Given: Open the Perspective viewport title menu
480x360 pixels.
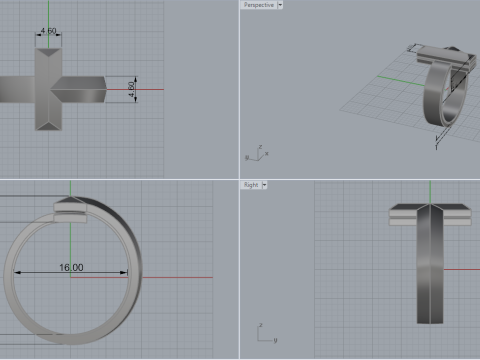Looking at the screenshot, I should (x=259, y=5).
